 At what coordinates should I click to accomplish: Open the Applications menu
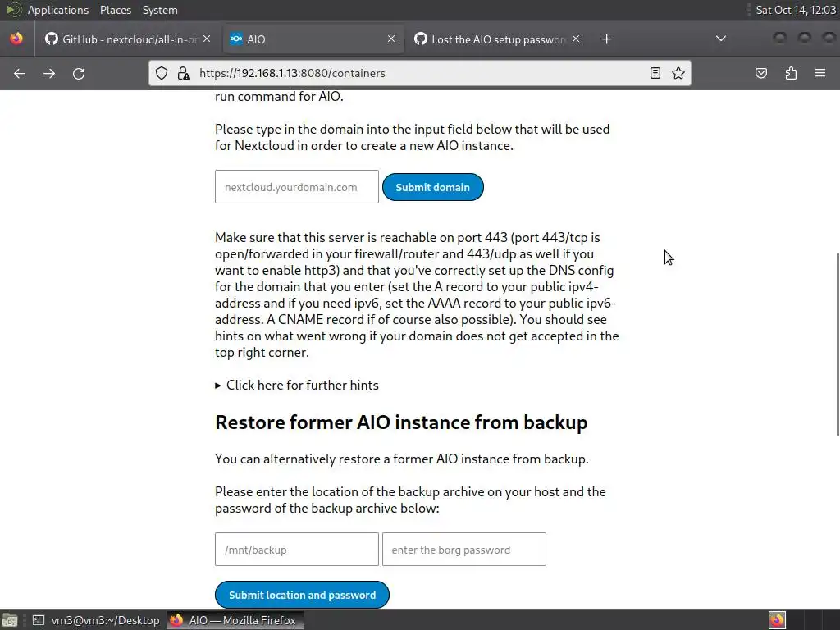tap(58, 10)
